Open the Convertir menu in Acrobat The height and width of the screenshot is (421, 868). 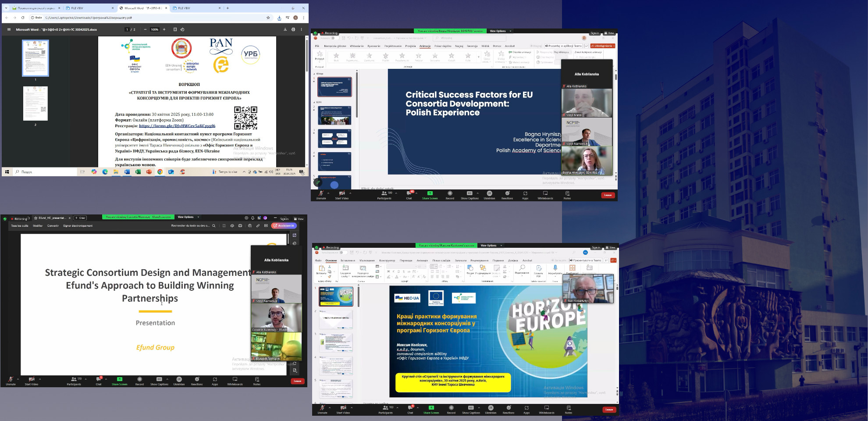pyautogui.click(x=53, y=226)
